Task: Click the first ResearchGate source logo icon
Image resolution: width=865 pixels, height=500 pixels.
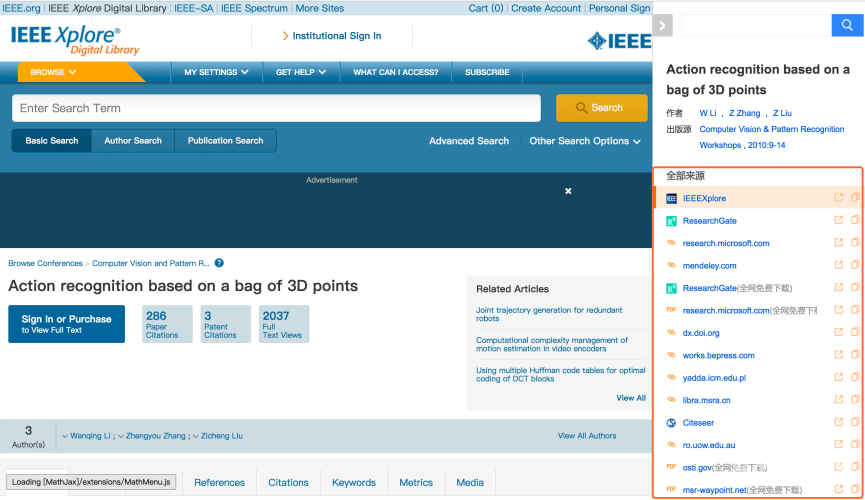Action: 671,221
